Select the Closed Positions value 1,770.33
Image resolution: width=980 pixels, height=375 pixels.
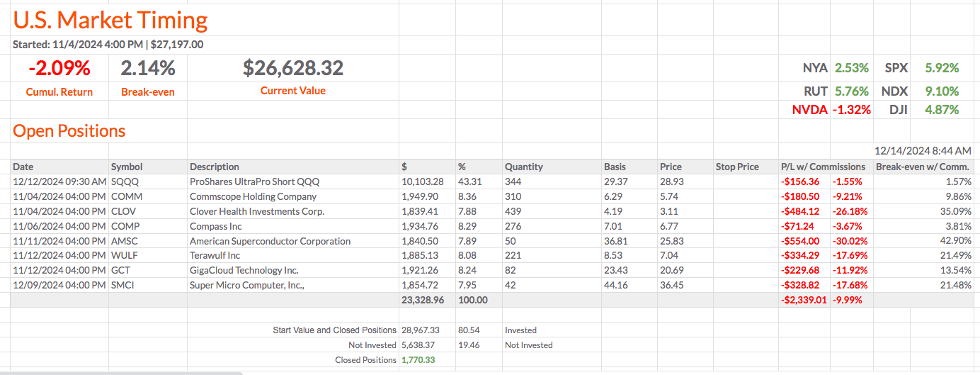click(418, 360)
